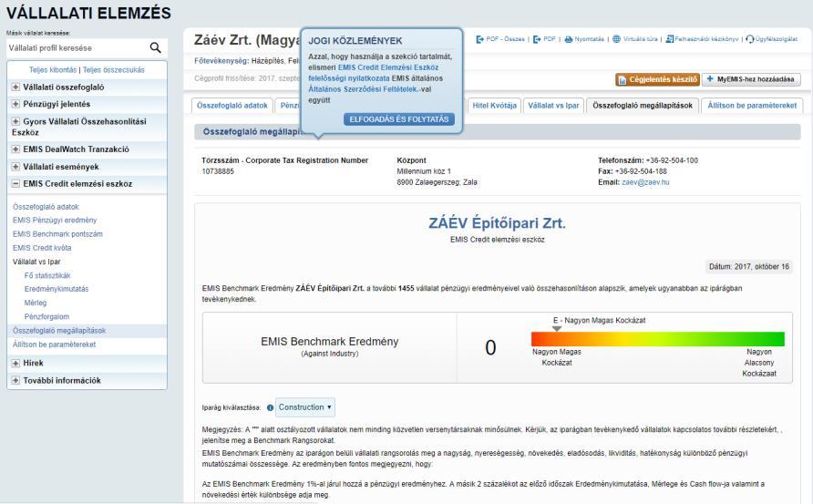
Task: Click the PDF - Összes export icon
Action: tap(479, 39)
